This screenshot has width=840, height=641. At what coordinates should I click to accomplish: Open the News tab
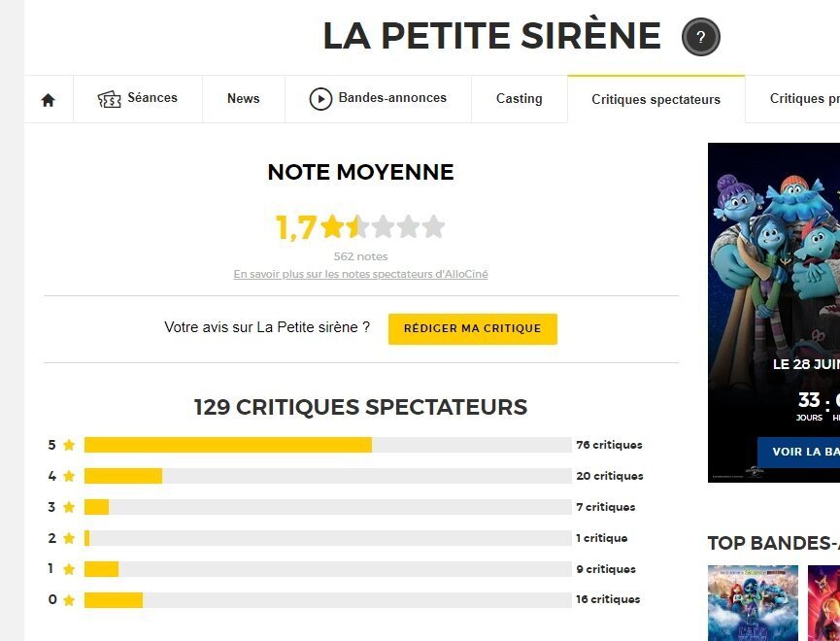244,99
